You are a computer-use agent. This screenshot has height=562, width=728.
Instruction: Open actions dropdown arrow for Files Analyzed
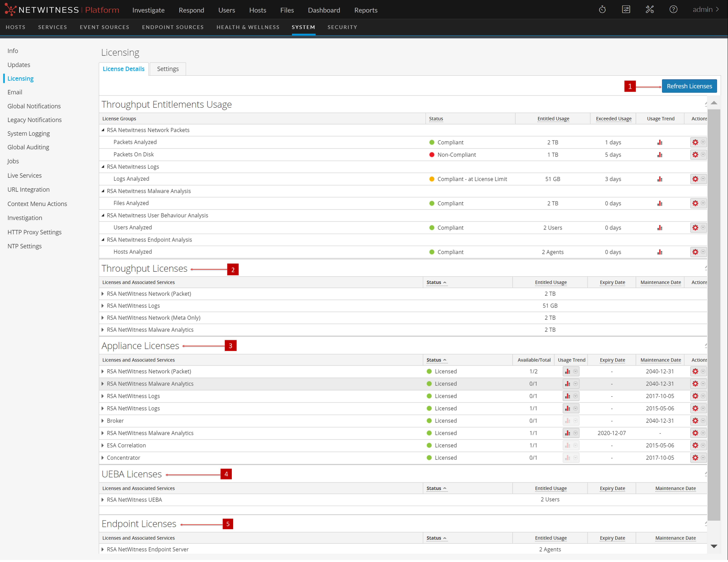tap(703, 203)
